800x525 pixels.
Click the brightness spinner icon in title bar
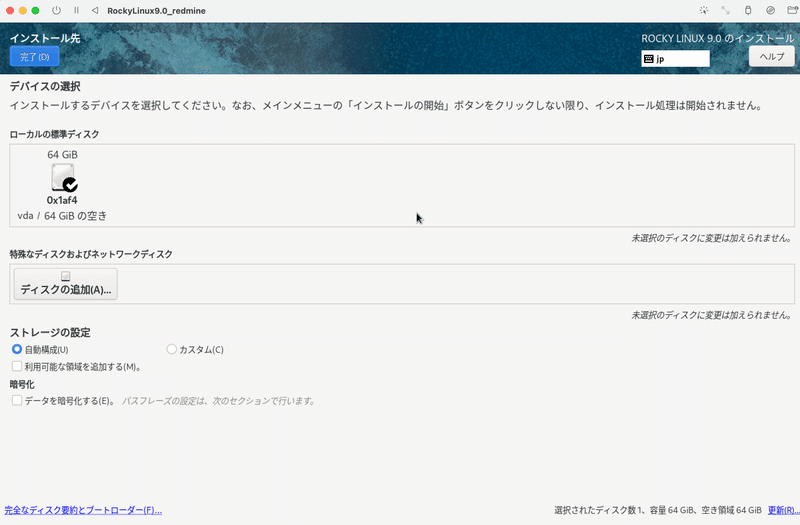coord(704,10)
